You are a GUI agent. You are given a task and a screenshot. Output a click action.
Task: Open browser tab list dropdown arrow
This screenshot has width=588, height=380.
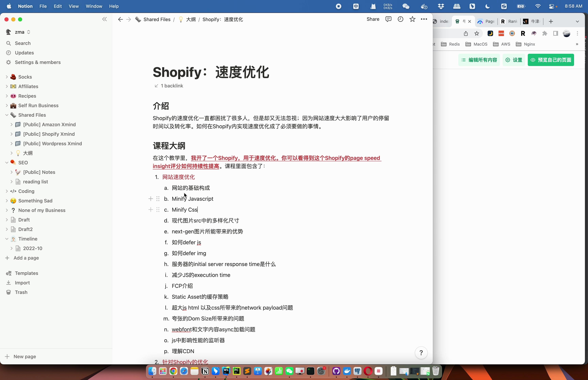(577, 21)
